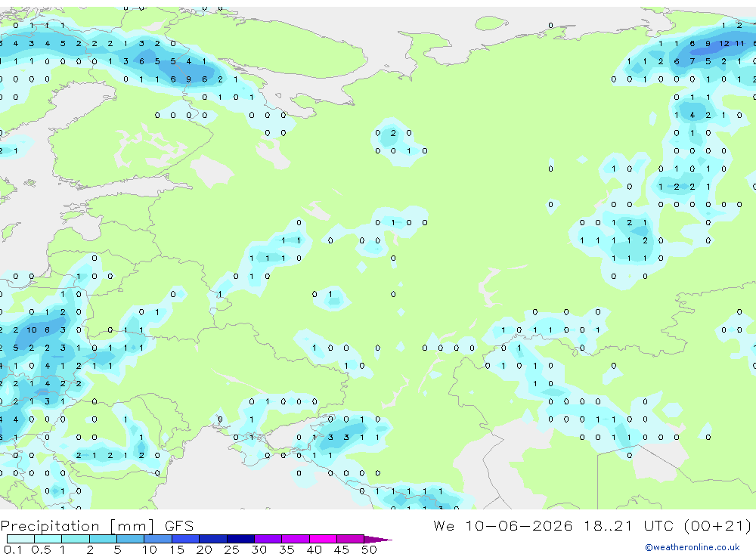Screen dimensions: 756x554
Task: Pick the 20–25 mm dark navy legend swatch
Action: [x=212, y=539]
